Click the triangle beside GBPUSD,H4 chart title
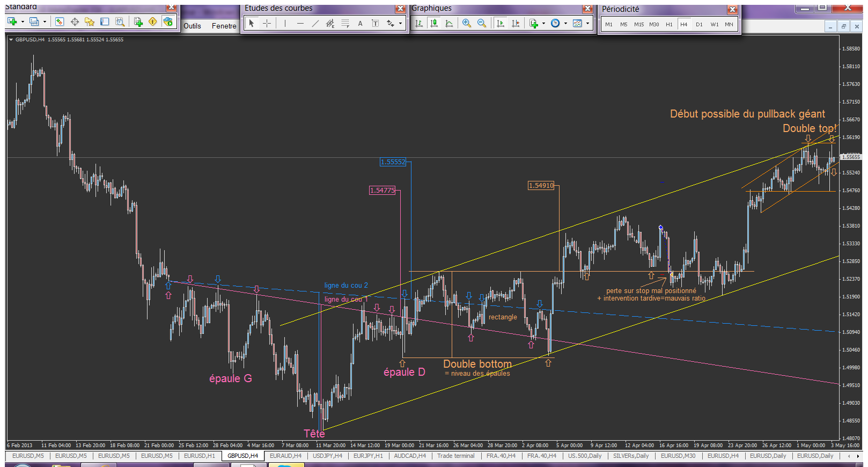The height and width of the screenshot is (467, 868). tap(11, 39)
